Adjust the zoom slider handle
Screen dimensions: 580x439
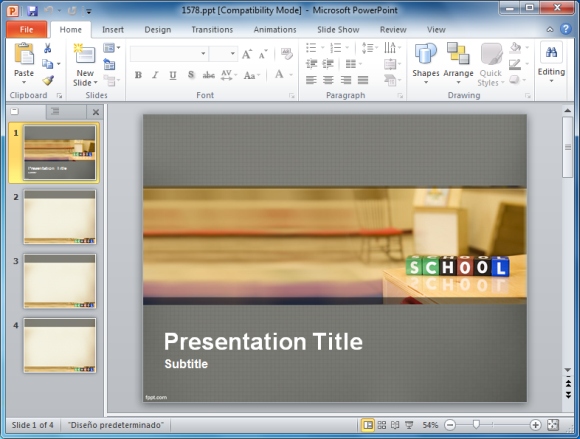[476, 425]
